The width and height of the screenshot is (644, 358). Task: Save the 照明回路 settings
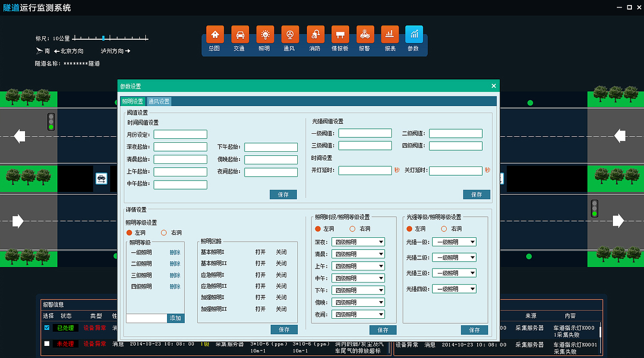[x=284, y=330]
